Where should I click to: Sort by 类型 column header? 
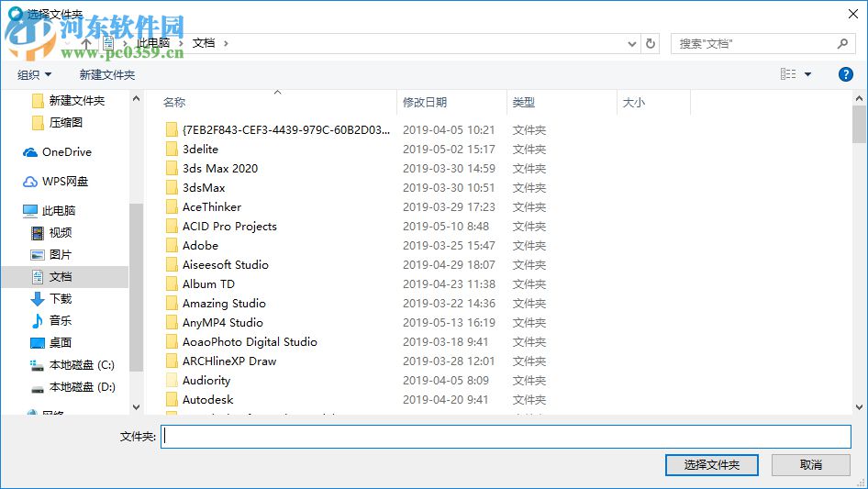[523, 103]
